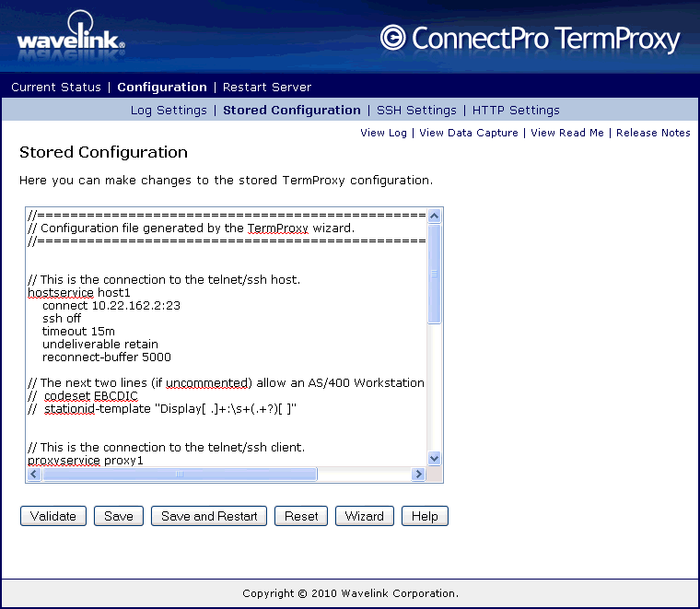This screenshot has height=609, width=700.
Task: Click the 'undeliverable retain' line
Action: 100,345
